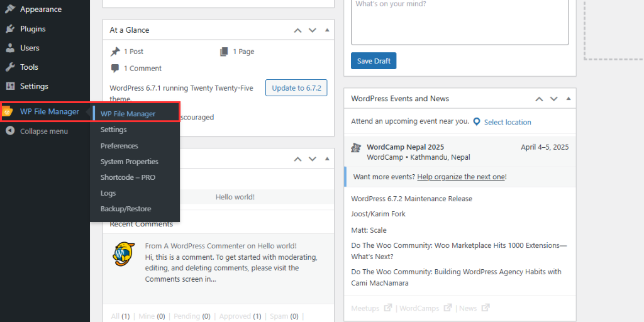Image resolution: width=644 pixels, height=322 pixels.
Task: Open WordCamp Nepal 2025 event link
Action: pos(405,147)
